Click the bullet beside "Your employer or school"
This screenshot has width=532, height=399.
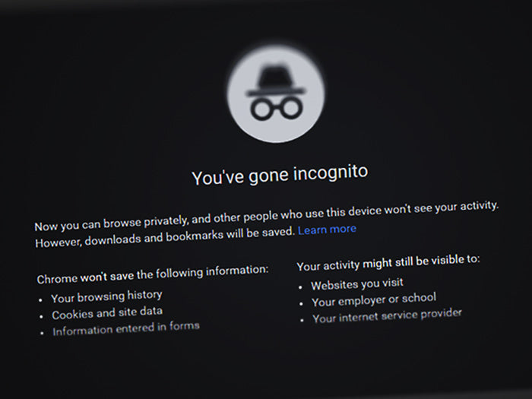click(301, 304)
